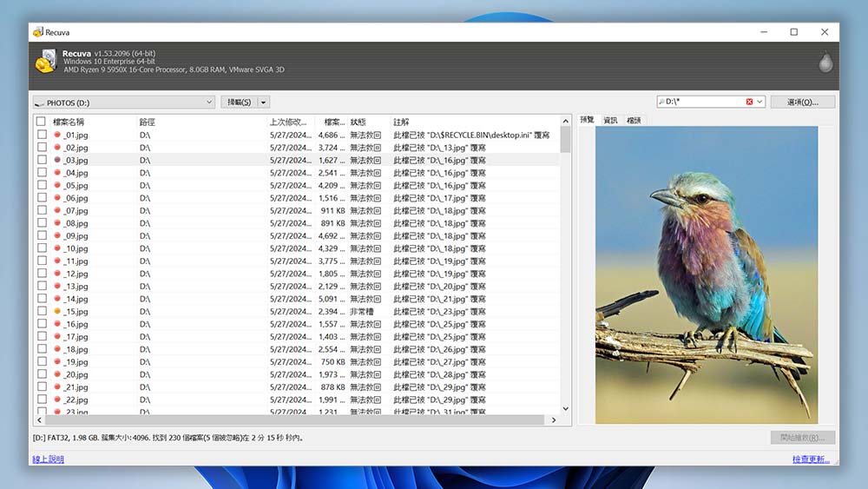
Task: Click the file list scroll-up arrow
Action: pyautogui.click(x=565, y=122)
